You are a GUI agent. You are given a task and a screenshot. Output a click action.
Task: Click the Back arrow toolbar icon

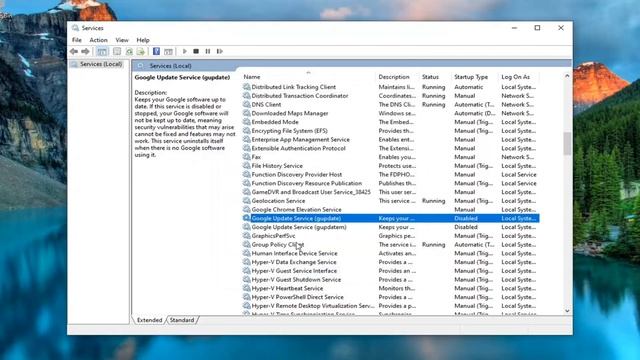pyautogui.click(x=74, y=51)
